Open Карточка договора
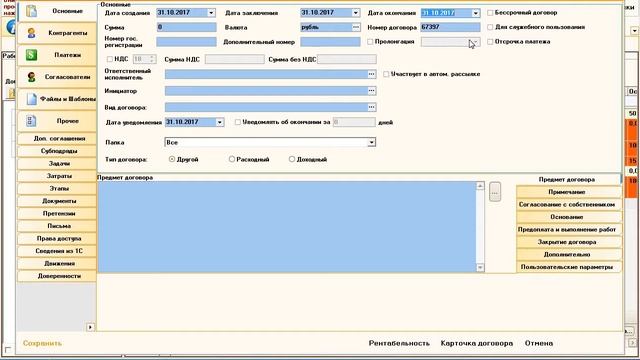Viewport: 640px width, 360px height. pyautogui.click(x=477, y=343)
